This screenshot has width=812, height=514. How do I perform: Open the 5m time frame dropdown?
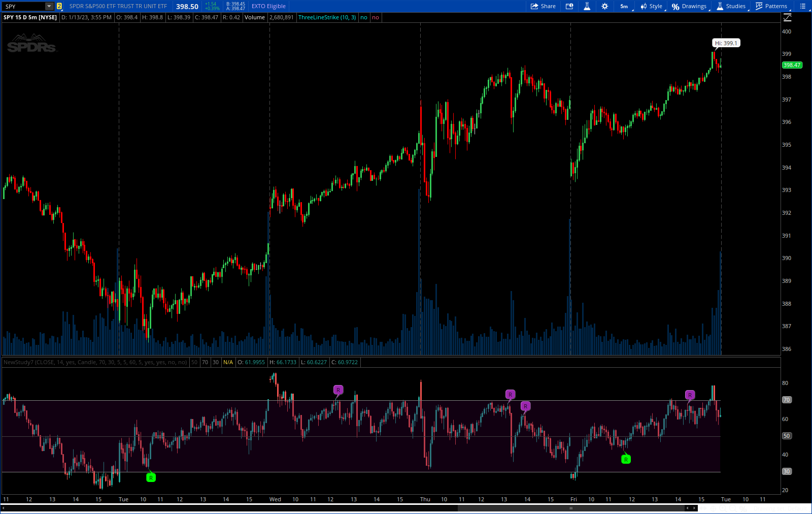pyautogui.click(x=624, y=6)
